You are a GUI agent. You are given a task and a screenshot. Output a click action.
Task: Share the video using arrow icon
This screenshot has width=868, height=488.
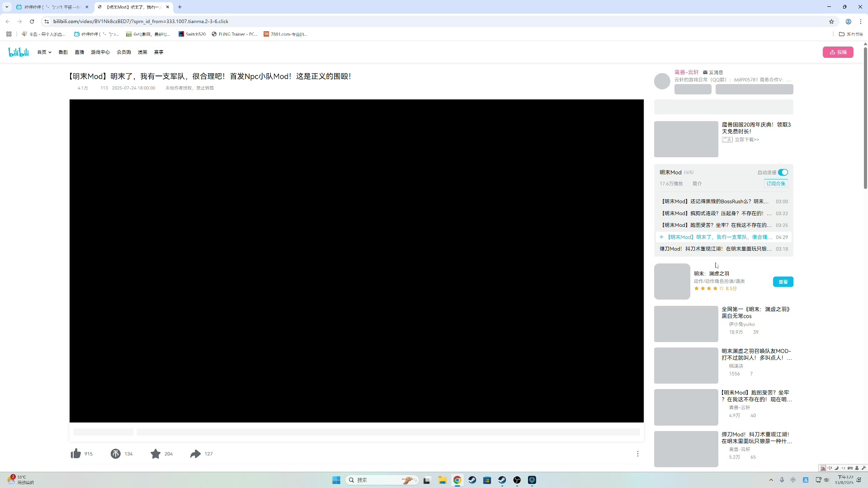tap(195, 454)
